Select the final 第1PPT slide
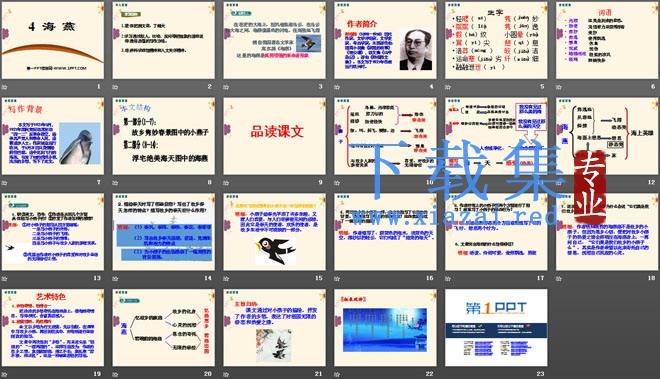This screenshot has width=660, height=379. pyautogui.click(x=496, y=328)
